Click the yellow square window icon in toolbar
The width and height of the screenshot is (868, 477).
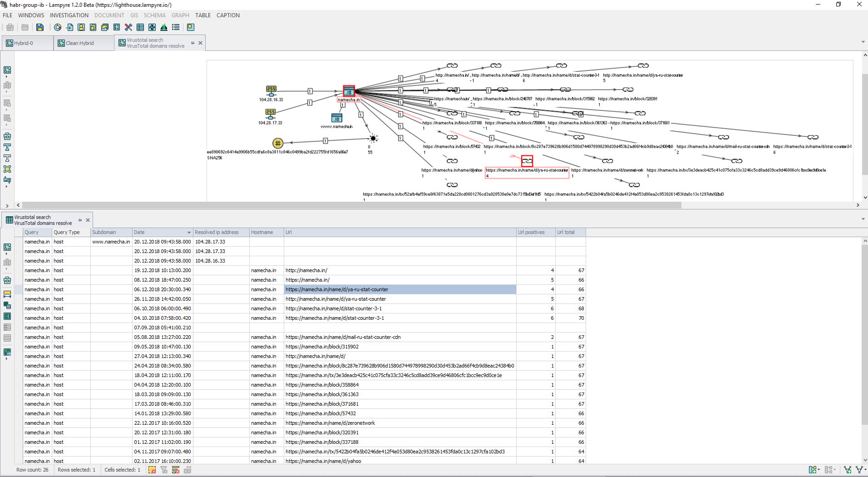(191, 27)
